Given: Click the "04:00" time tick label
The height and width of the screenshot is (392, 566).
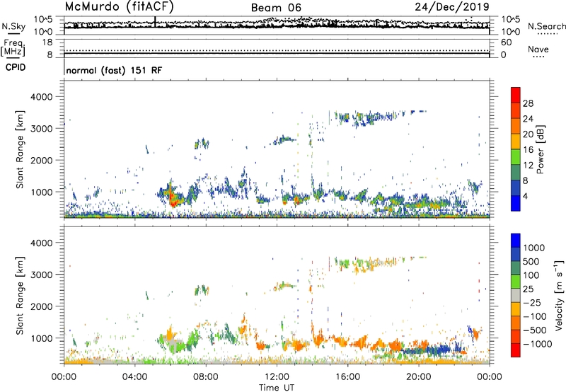Looking at the screenshot, I should [x=135, y=377].
